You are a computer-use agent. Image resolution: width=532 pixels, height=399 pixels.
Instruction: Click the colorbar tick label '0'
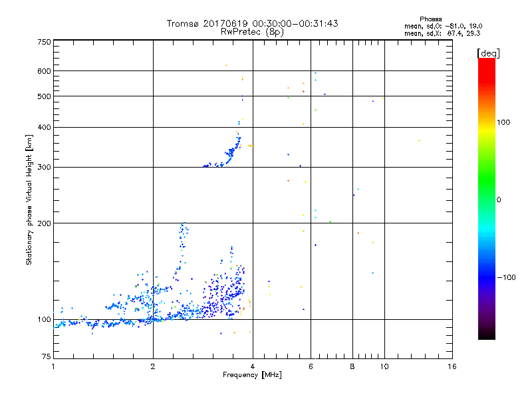(499, 200)
